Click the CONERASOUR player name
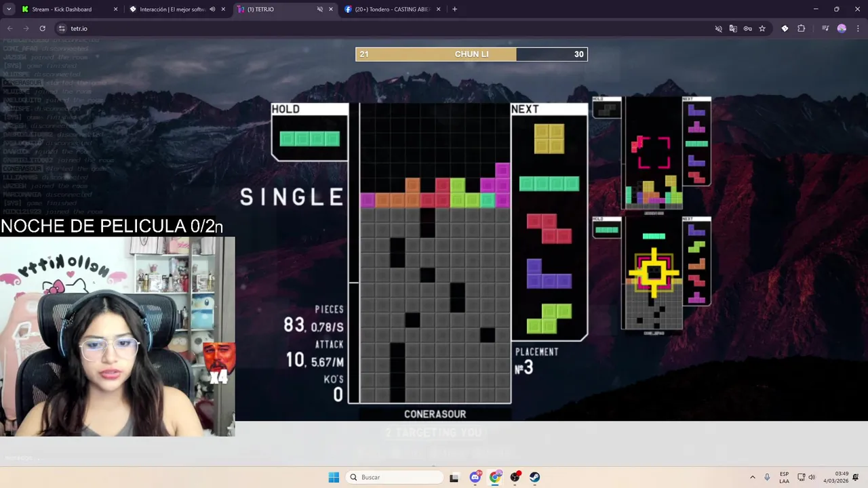This screenshot has height=488, width=868. (435, 414)
